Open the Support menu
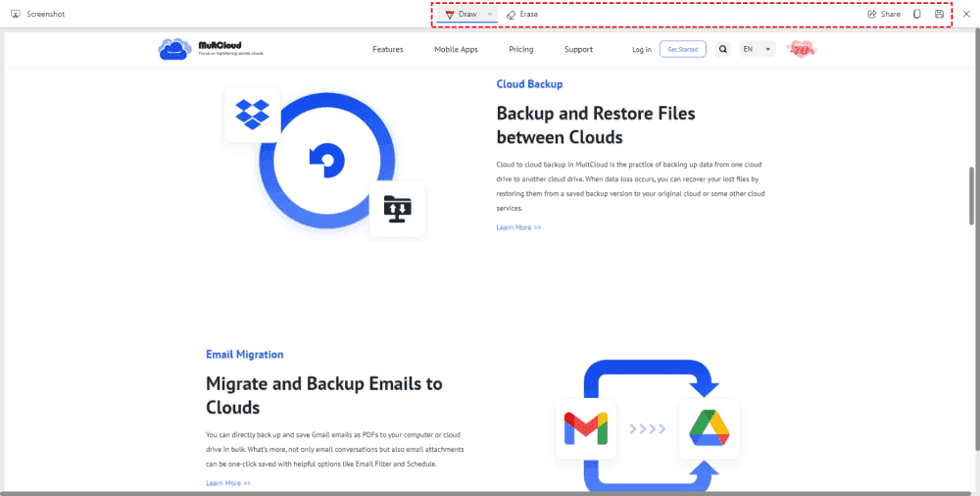The height and width of the screenshot is (496, 980). (x=579, y=49)
